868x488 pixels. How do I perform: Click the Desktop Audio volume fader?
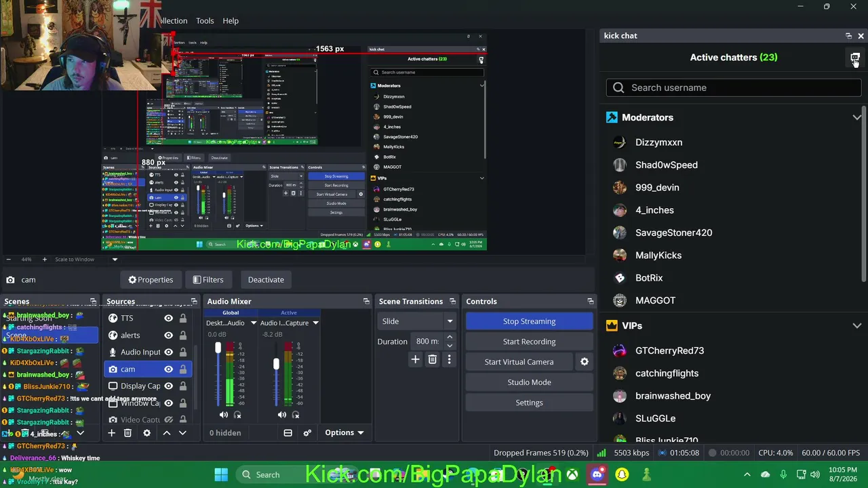(x=218, y=348)
